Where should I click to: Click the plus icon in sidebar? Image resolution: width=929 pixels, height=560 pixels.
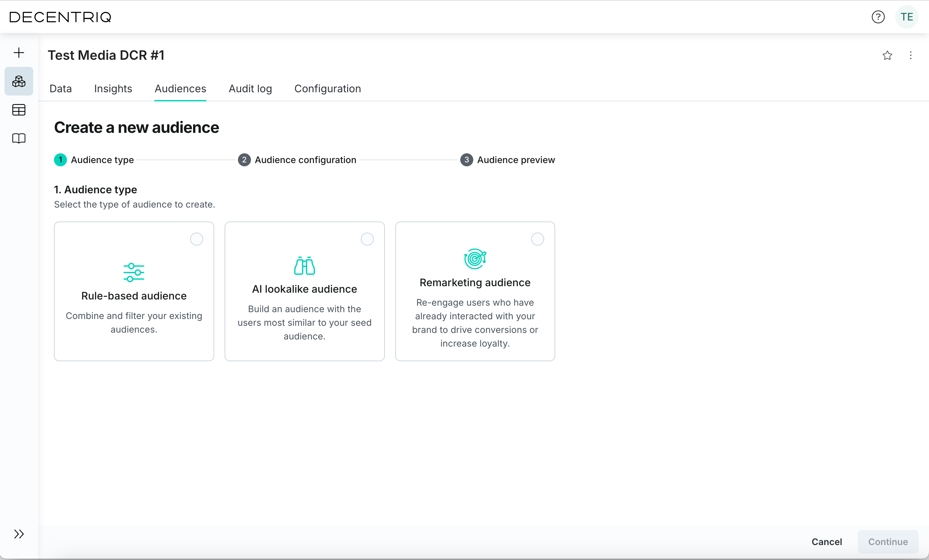click(19, 53)
